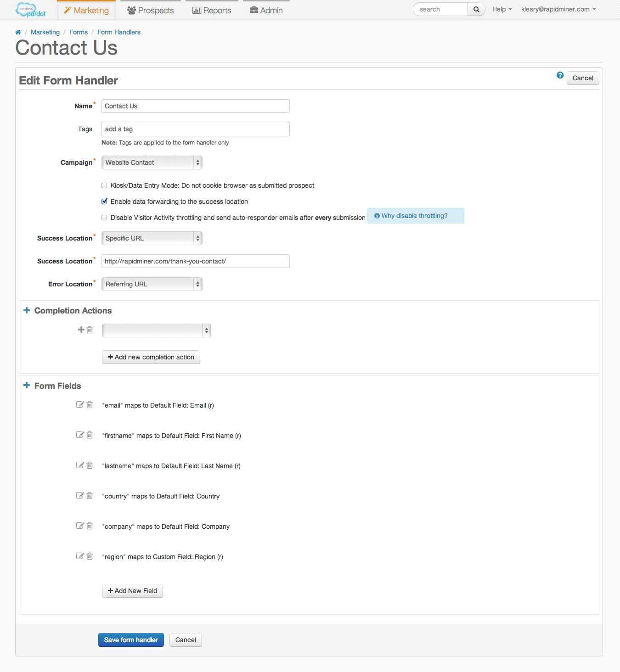Click the trash icon beside the completion action row
This screenshot has height=672, width=620.
point(90,330)
